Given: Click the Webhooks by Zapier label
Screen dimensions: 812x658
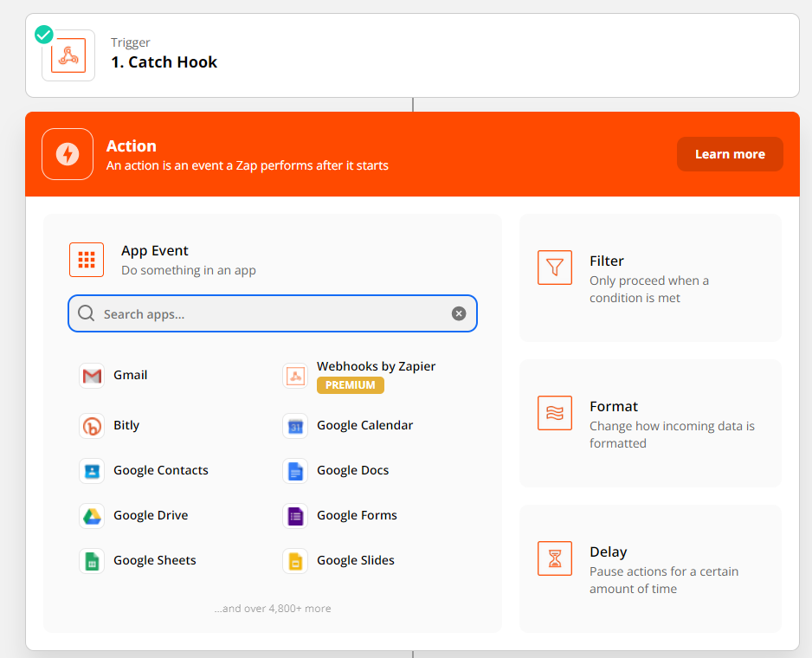Looking at the screenshot, I should [x=376, y=366].
